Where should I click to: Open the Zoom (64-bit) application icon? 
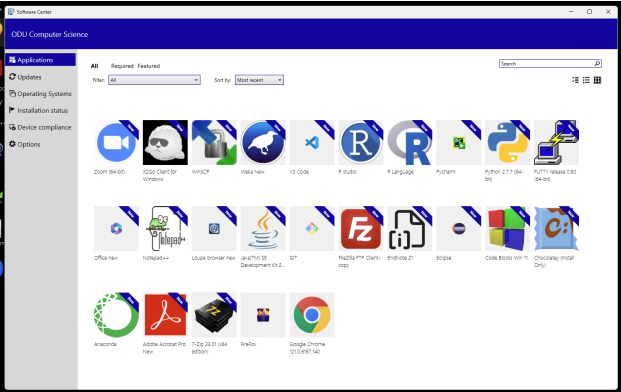116,143
